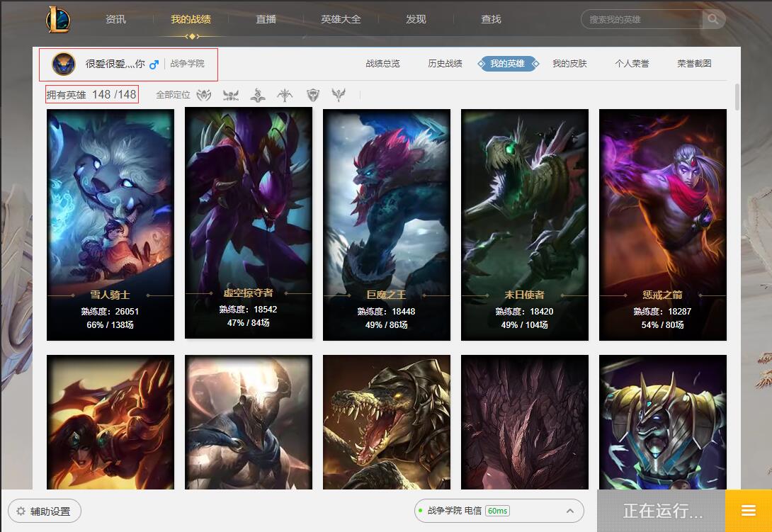
Task: Open the 英雄大全 navigation tab
Action: click(x=341, y=19)
